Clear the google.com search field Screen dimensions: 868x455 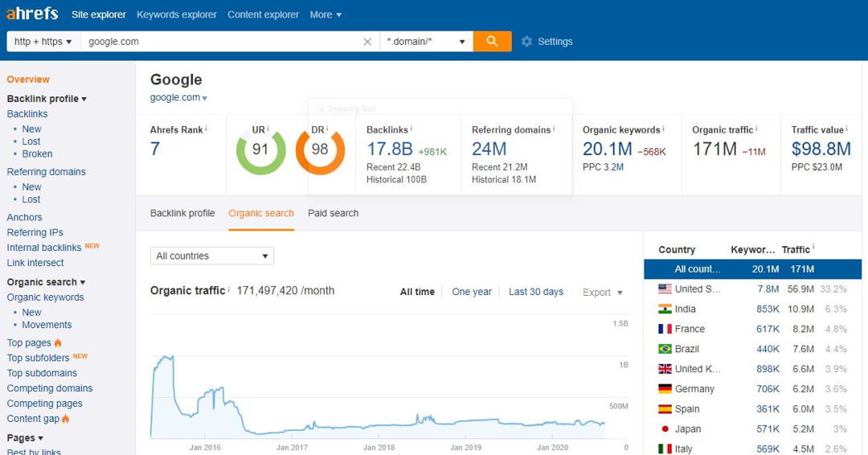pyautogui.click(x=367, y=42)
